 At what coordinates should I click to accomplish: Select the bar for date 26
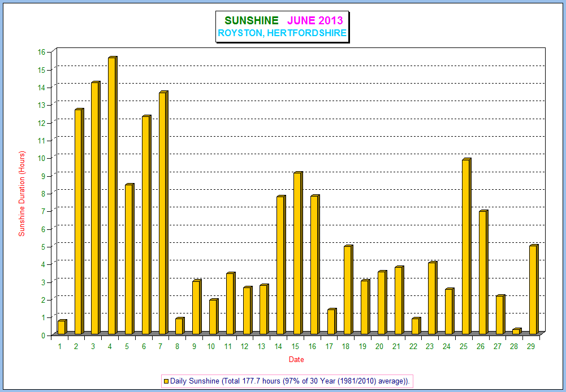point(483,272)
